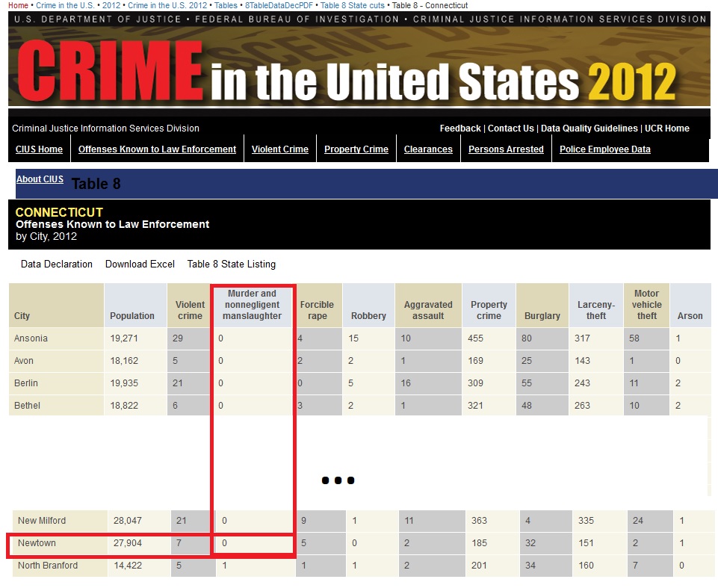Click Berlin property crime value 309
The width and height of the screenshot is (718, 588).
click(475, 383)
